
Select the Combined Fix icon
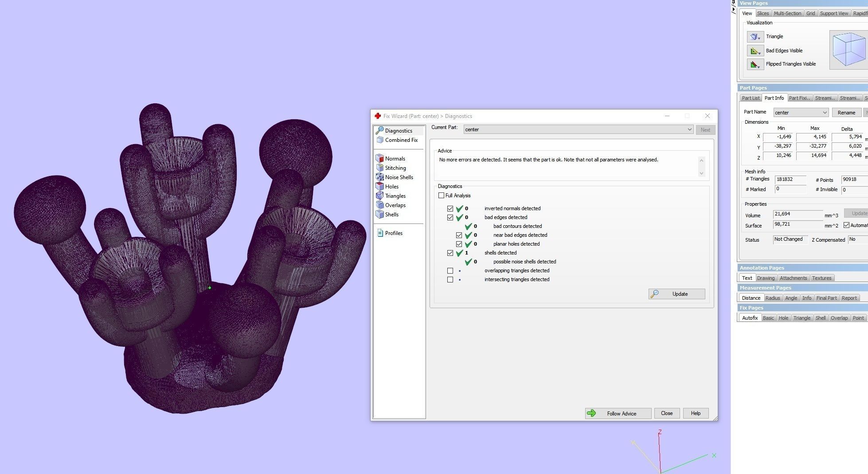pyautogui.click(x=379, y=140)
